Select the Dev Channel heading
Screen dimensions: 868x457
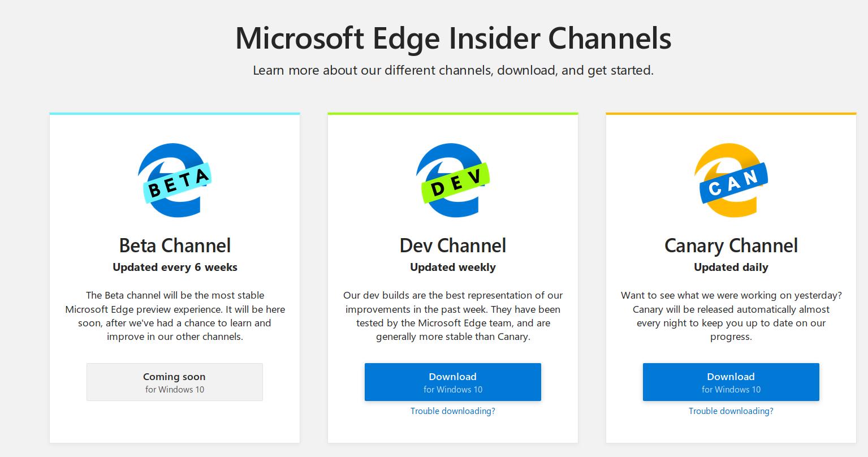453,245
